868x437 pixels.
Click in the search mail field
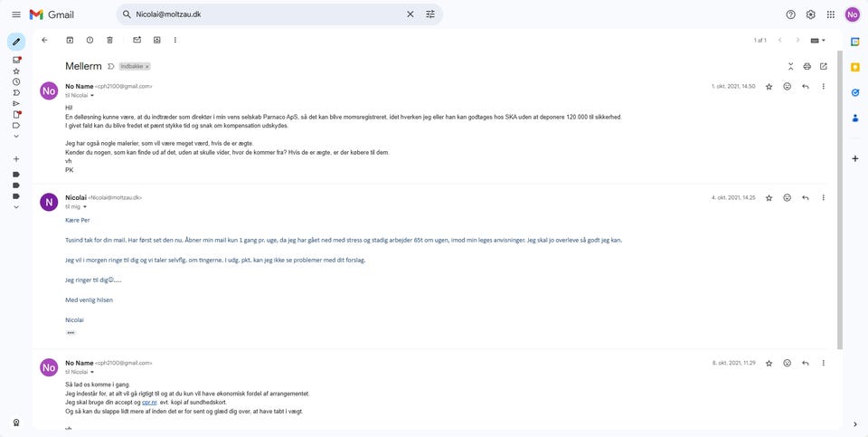coord(269,14)
